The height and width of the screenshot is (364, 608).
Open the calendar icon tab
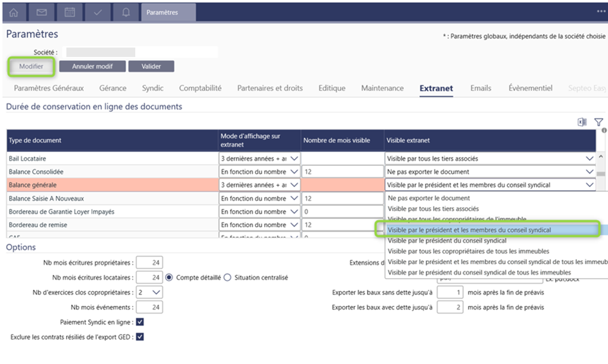(x=70, y=12)
